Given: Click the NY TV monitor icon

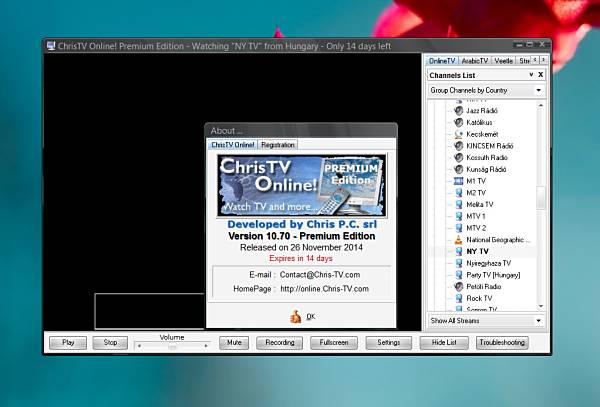Looking at the screenshot, I should point(458,251).
